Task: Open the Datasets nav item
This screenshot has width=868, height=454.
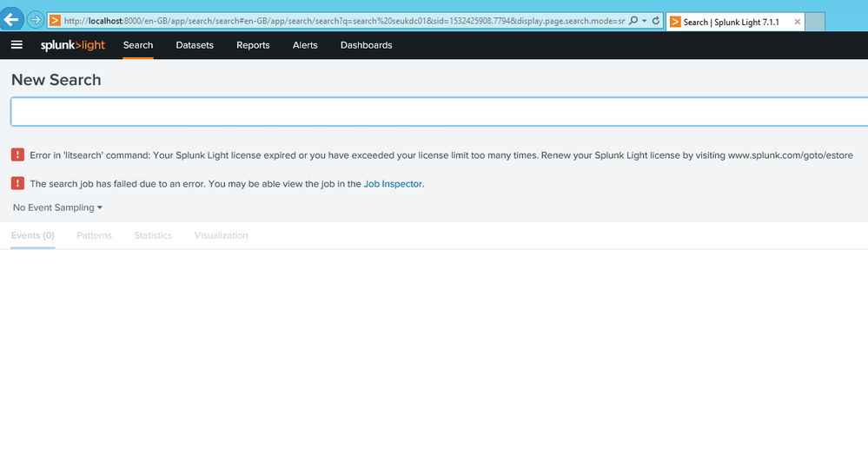Action: [x=195, y=45]
